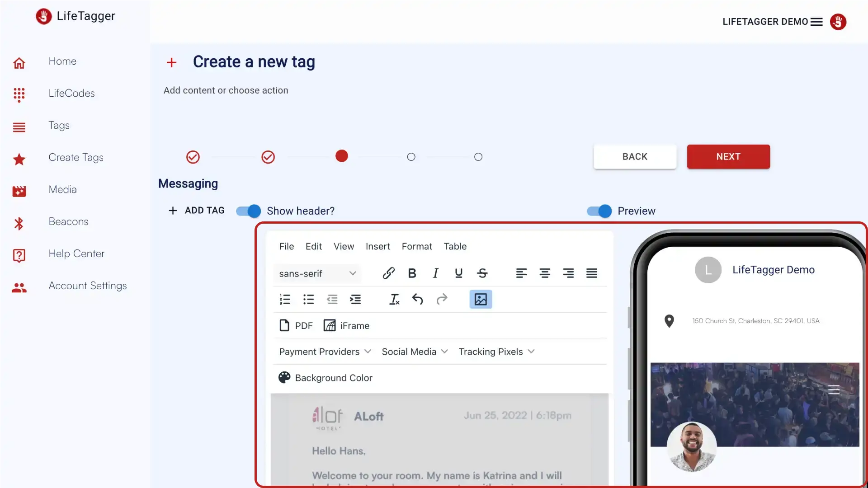This screenshot has width=868, height=488.
Task: Select the fourth wizard step circle
Action: pyautogui.click(x=411, y=157)
